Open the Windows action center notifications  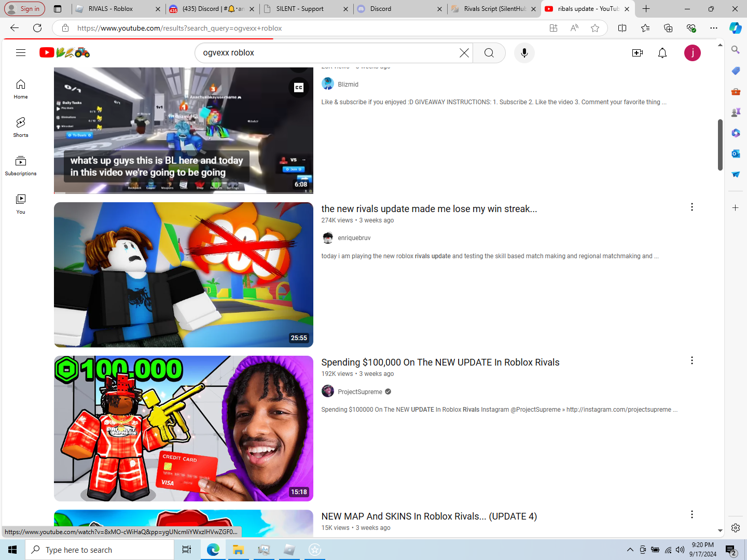pyautogui.click(x=731, y=550)
